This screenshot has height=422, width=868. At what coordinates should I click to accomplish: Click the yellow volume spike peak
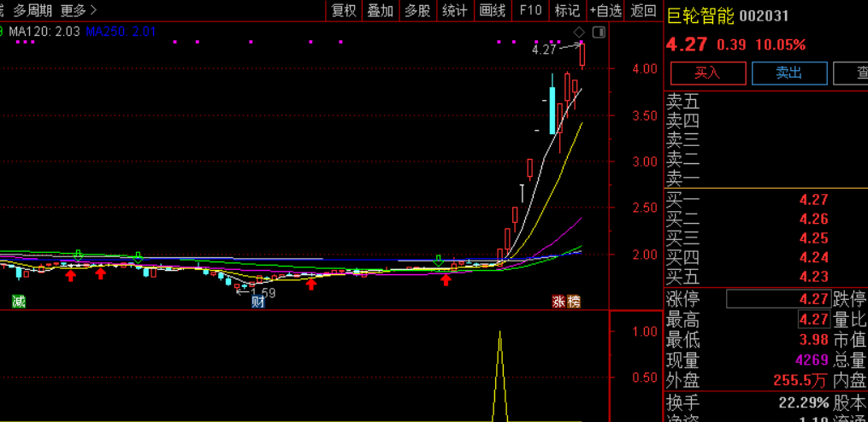click(500, 333)
